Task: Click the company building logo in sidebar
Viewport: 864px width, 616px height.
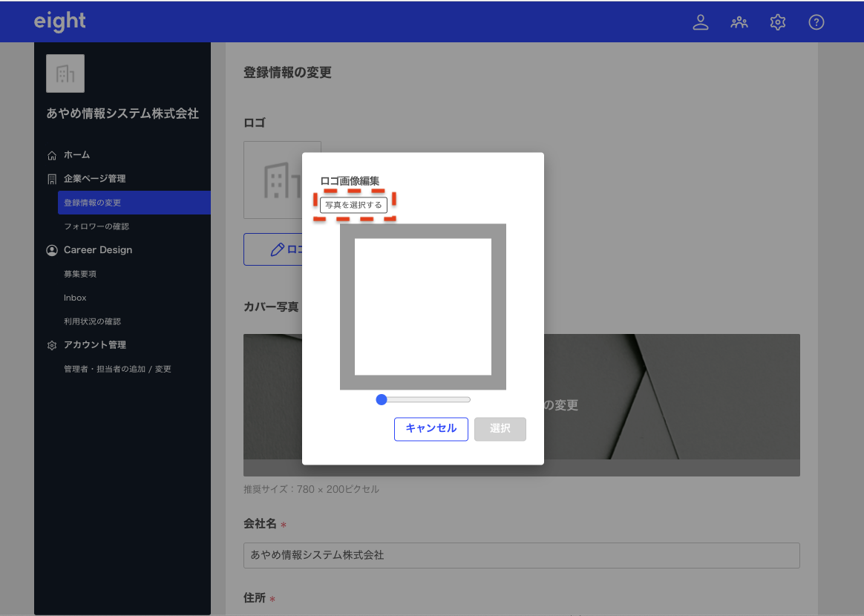Action: pos(65,73)
